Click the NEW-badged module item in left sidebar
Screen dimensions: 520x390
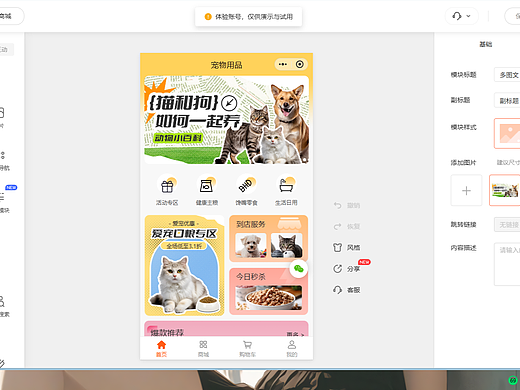(5, 199)
